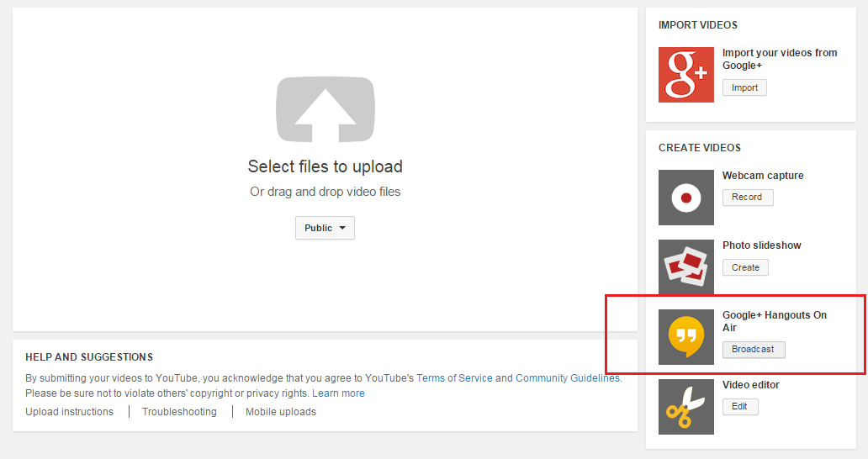Click the 'Video editor' title
Image resolution: width=868 pixels, height=459 pixels.
(x=750, y=385)
